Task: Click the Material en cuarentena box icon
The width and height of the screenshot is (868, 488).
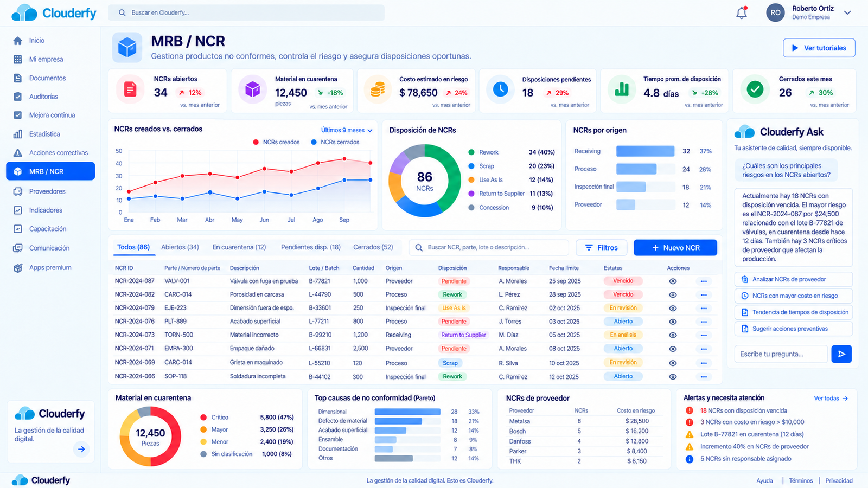Action: tap(252, 89)
